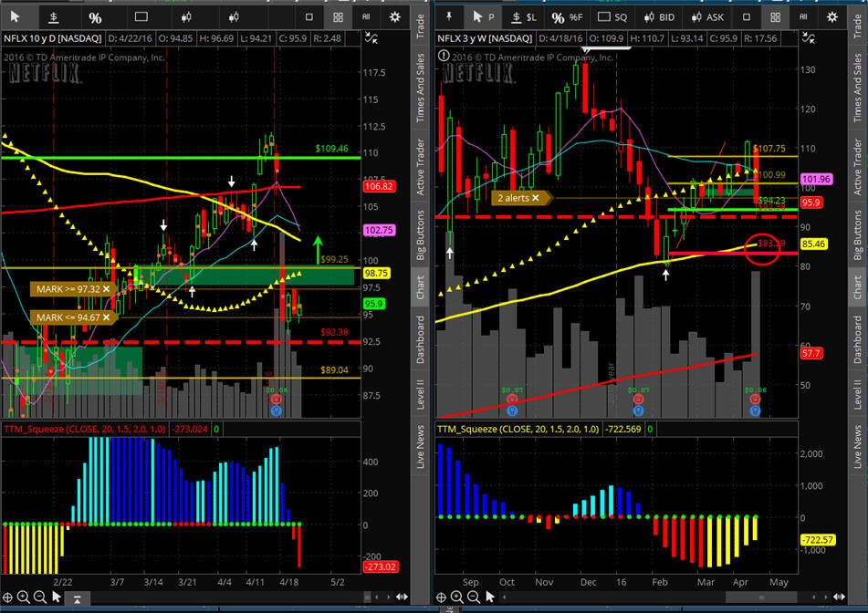Switch right chart to grid layout

click(775, 17)
